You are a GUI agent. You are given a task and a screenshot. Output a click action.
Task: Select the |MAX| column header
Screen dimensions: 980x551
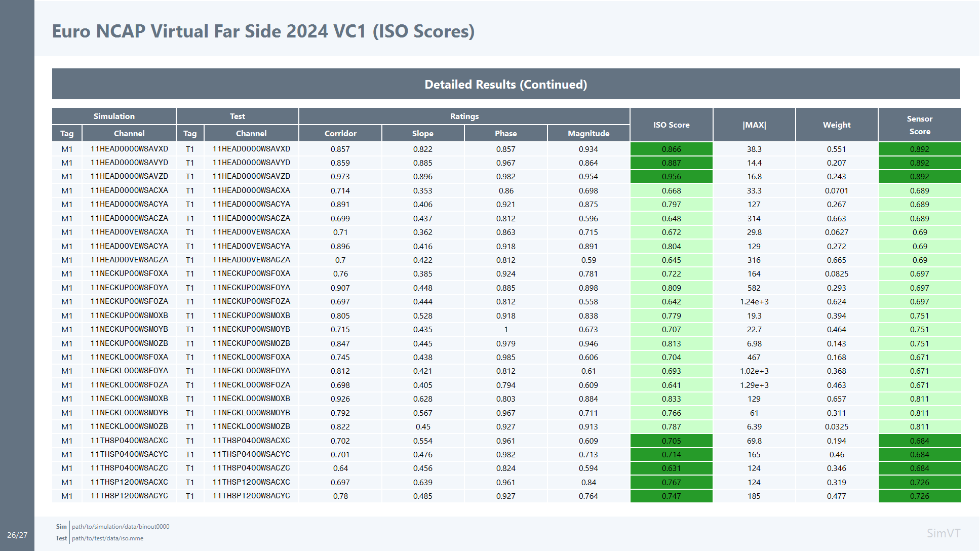754,125
